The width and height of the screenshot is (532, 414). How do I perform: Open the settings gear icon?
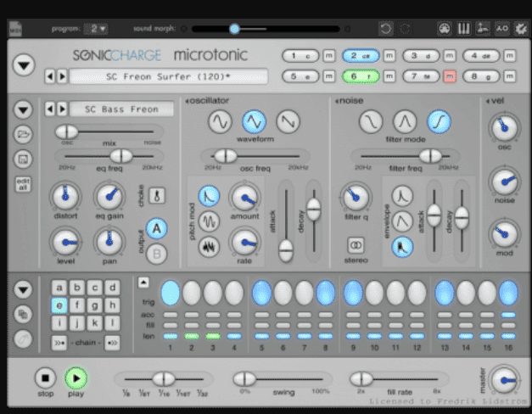click(x=521, y=29)
